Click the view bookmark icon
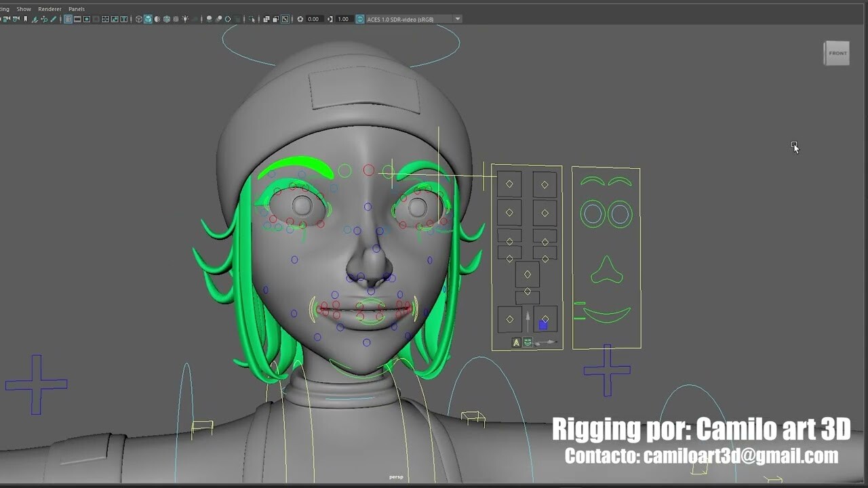Viewport: 868px width, 488px height. pos(25,19)
